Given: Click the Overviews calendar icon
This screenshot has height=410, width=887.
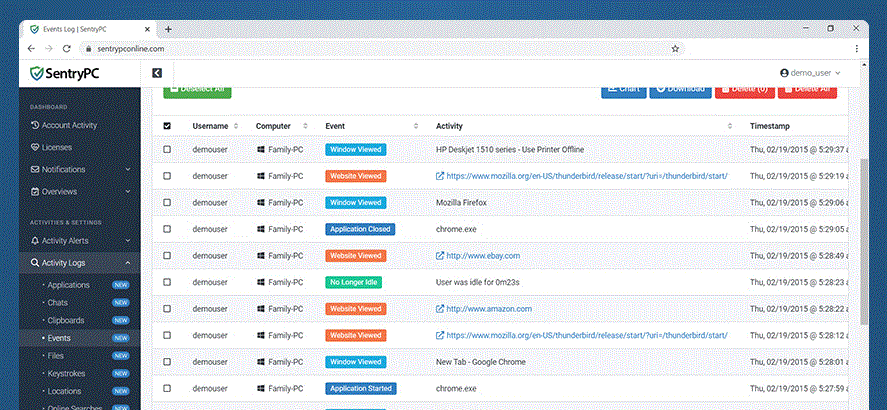Looking at the screenshot, I should click(x=35, y=191).
